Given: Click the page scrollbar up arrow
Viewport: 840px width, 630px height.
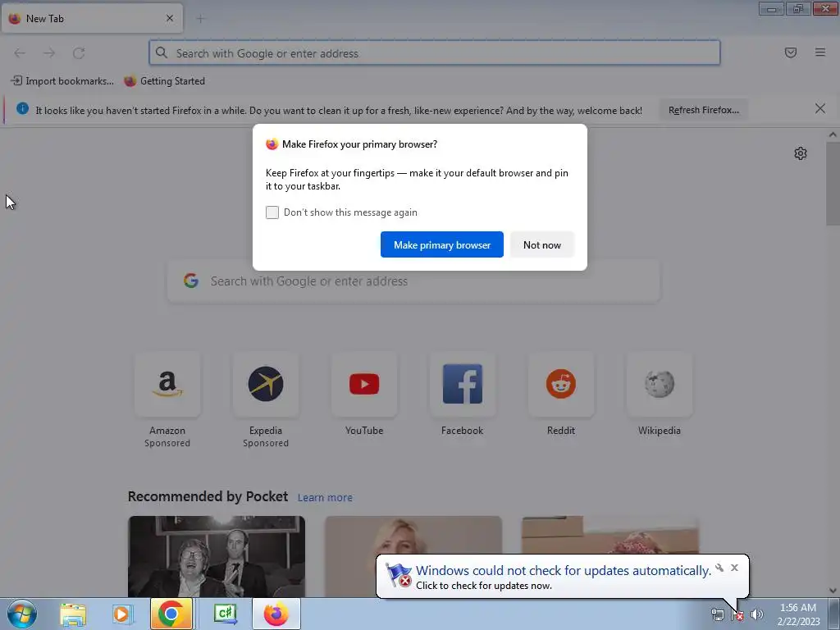Looking at the screenshot, I should pos(833,135).
